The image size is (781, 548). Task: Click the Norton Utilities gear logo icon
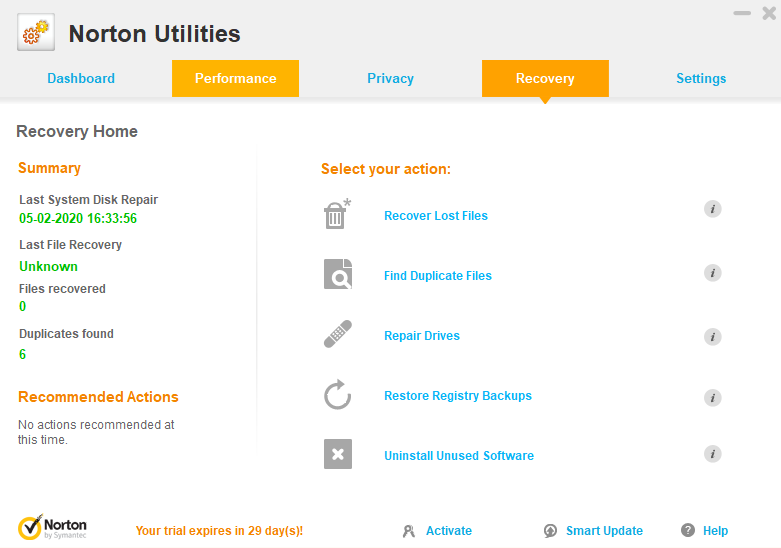(x=36, y=32)
